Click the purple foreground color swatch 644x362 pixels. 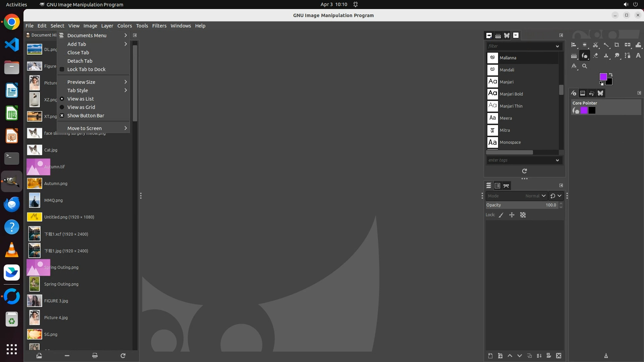603,77
